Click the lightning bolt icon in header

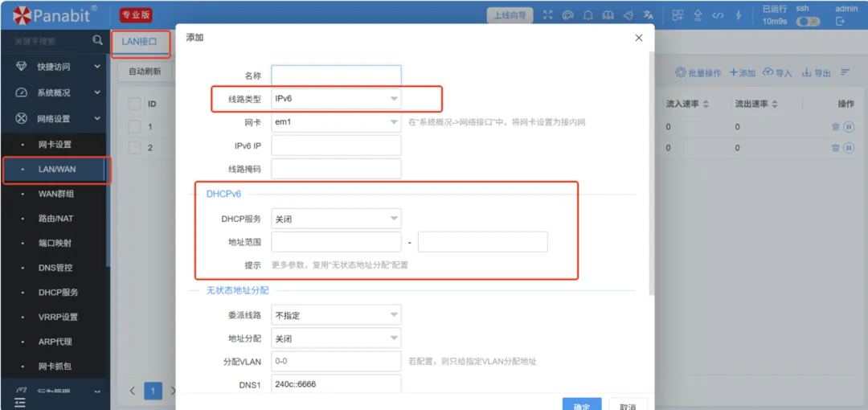738,15
